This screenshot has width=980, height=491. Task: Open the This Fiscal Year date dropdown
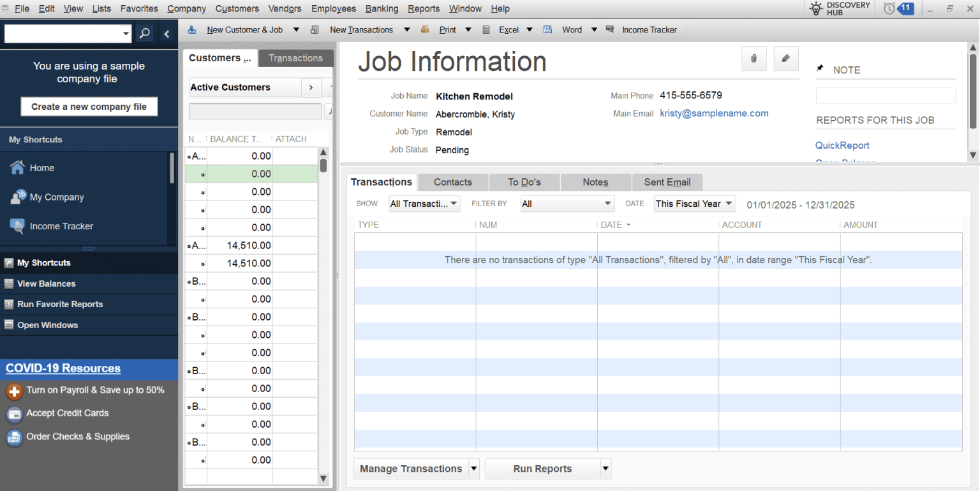[x=694, y=203]
